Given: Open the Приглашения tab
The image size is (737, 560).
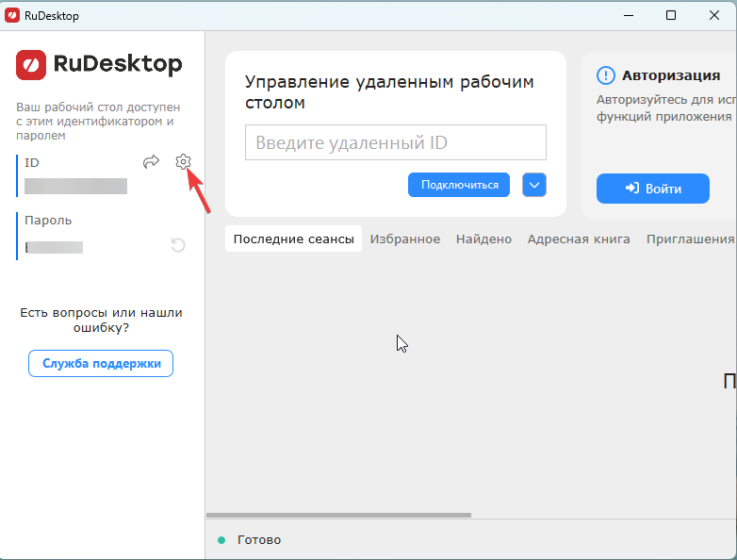Looking at the screenshot, I should (690, 239).
